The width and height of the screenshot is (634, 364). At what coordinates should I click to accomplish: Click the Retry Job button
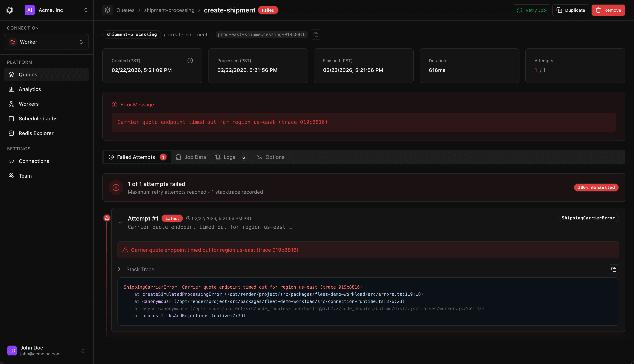(x=531, y=10)
